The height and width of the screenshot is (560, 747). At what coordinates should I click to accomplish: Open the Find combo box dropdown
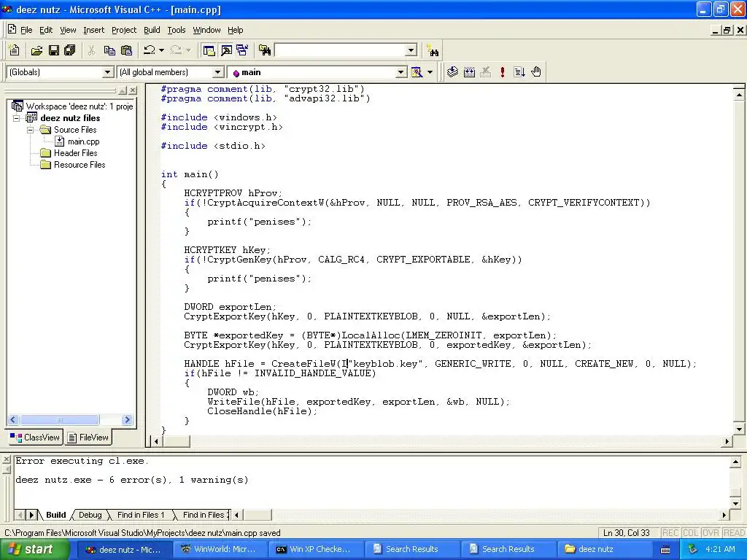click(411, 50)
